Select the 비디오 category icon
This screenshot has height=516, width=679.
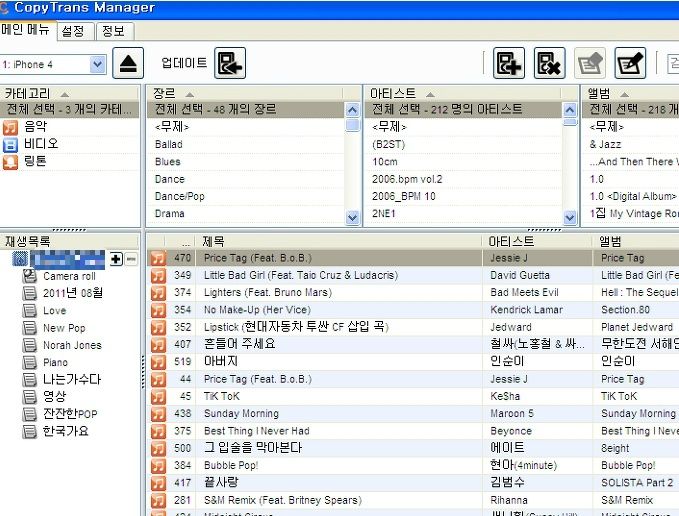click(x=10, y=145)
